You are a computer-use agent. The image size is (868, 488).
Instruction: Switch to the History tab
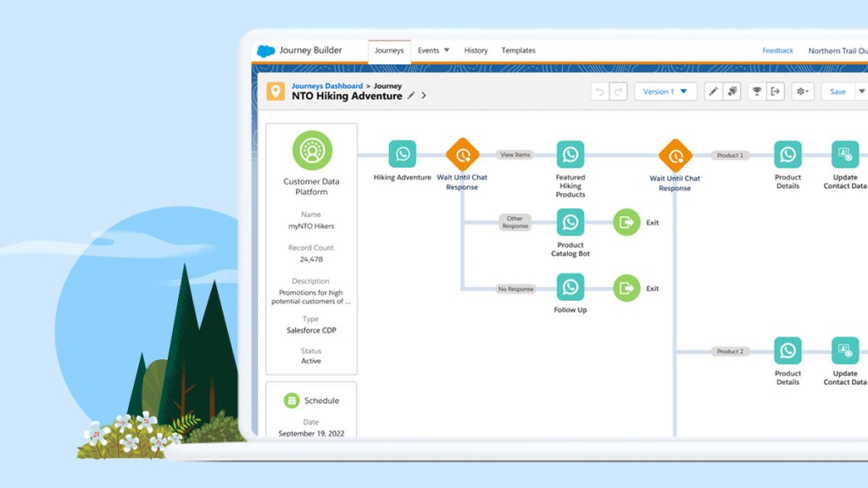(476, 51)
